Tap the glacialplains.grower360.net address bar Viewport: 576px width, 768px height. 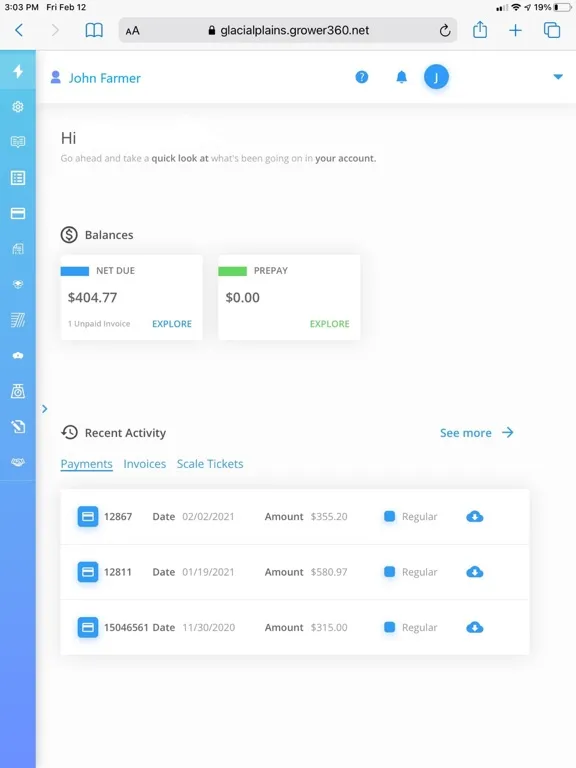(x=288, y=30)
